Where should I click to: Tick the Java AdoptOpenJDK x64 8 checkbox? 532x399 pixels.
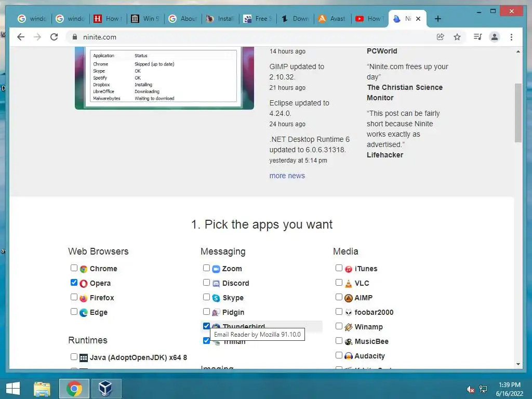[x=74, y=356]
